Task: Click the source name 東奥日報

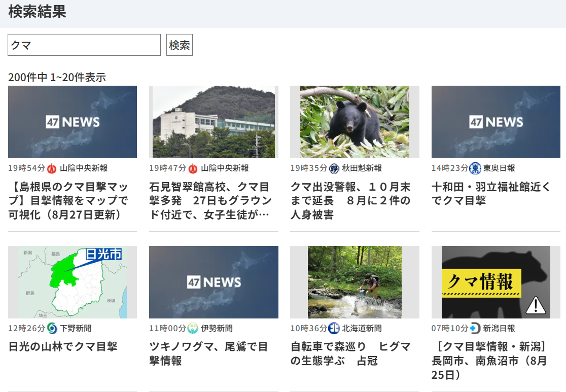Action: click(499, 168)
